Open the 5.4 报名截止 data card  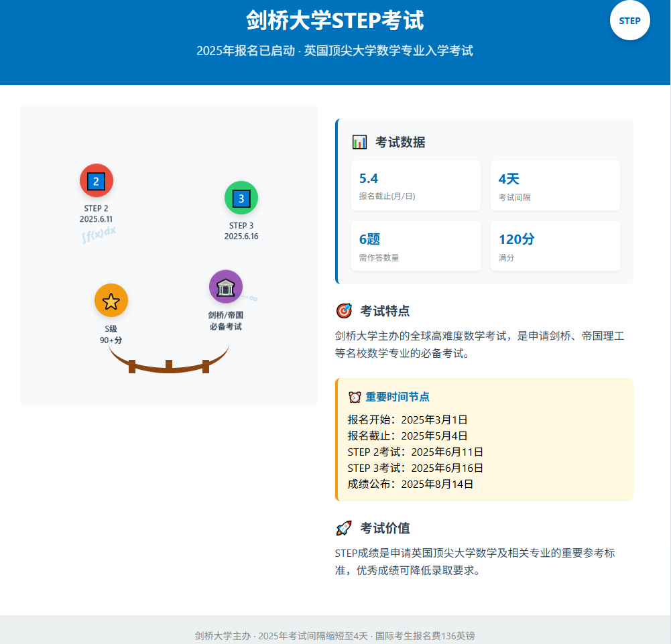[x=416, y=185]
